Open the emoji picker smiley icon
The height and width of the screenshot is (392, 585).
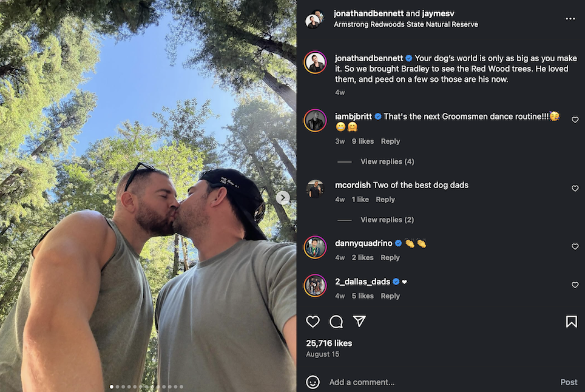(313, 382)
